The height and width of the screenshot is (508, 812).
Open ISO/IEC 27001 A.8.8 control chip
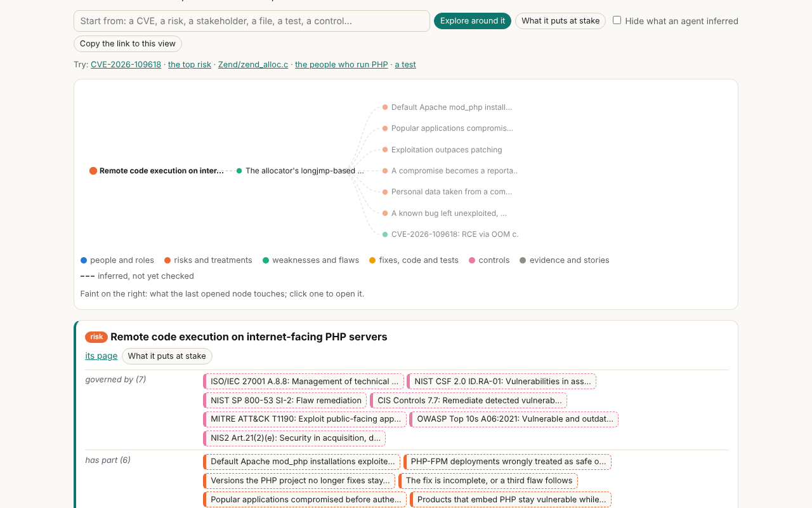tap(303, 382)
